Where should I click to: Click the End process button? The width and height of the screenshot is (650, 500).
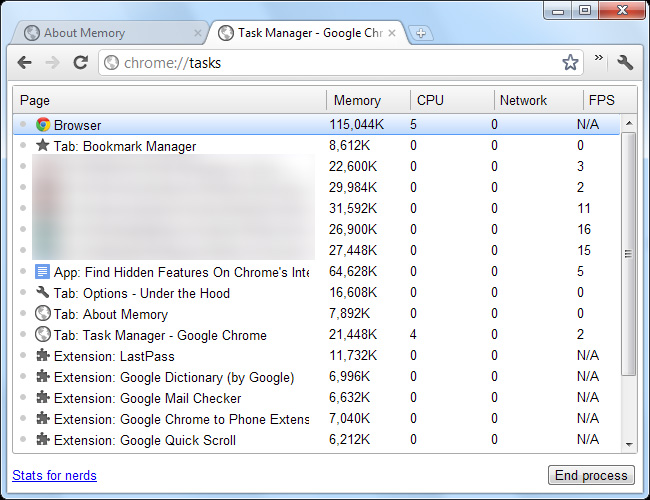pyautogui.click(x=591, y=475)
